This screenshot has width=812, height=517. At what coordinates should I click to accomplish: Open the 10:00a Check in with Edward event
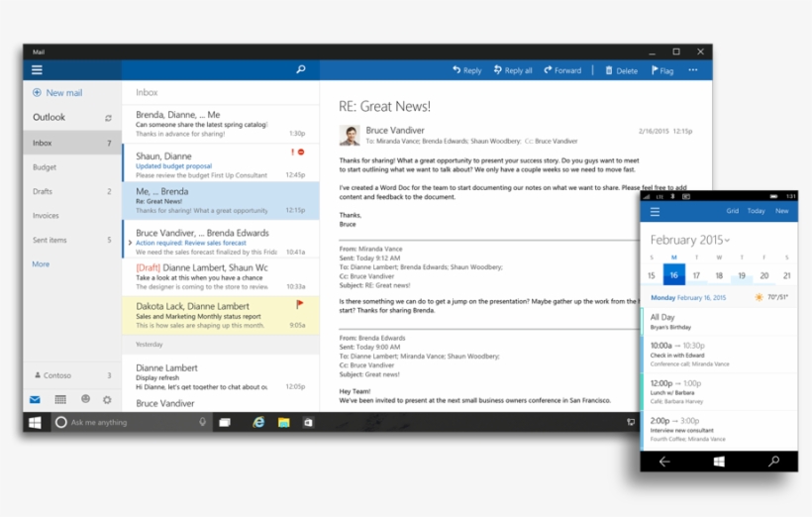719,355
